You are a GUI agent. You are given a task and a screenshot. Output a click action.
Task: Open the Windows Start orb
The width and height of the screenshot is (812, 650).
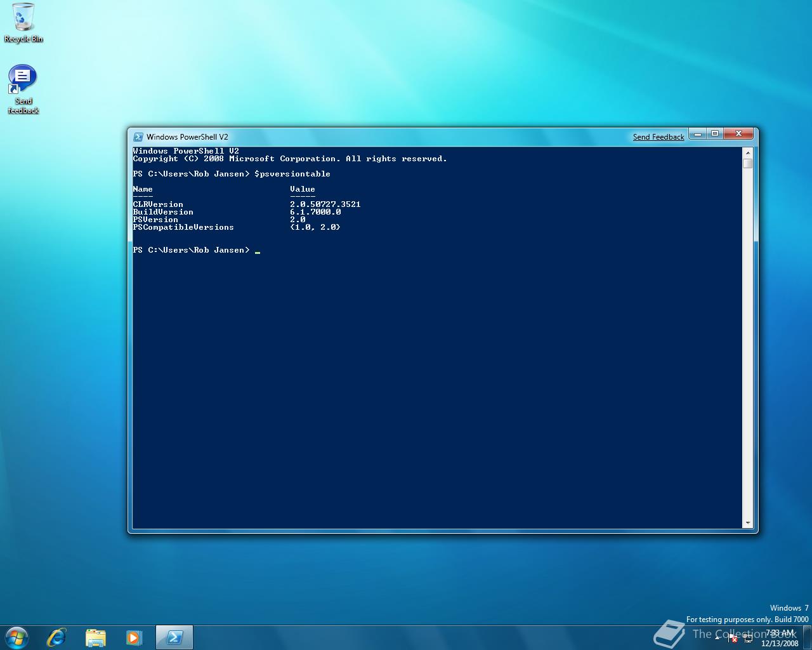pos(16,637)
